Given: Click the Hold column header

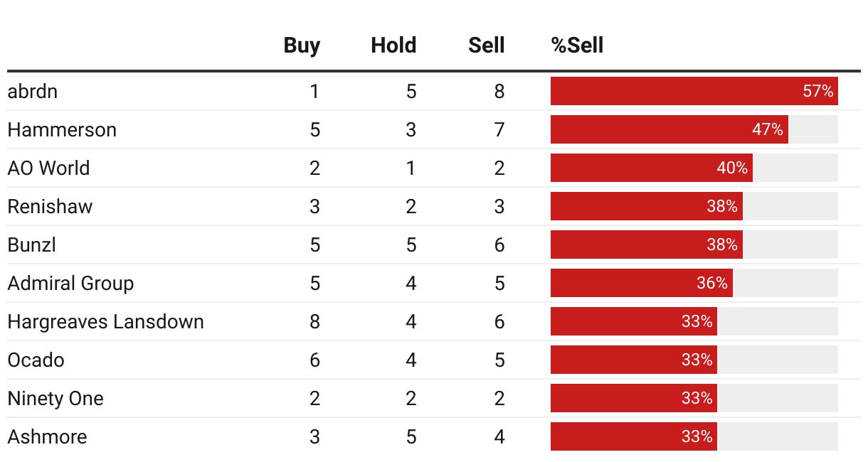Looking at the screenshot, I should [393, 45].
